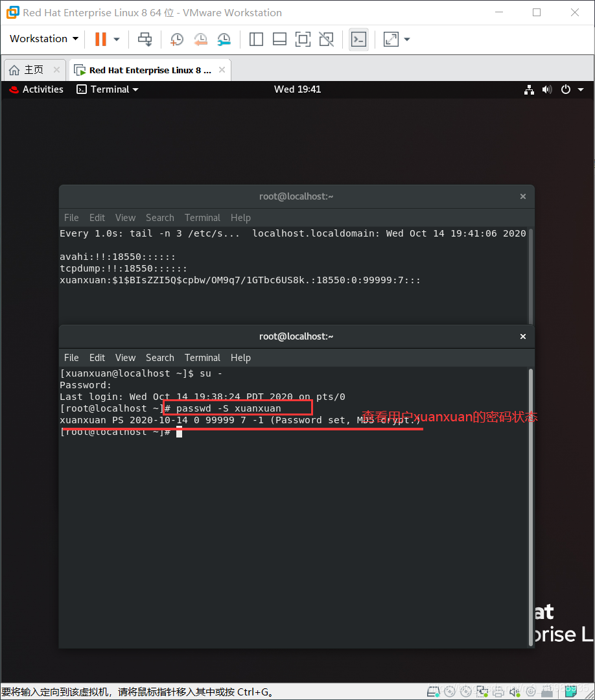Image resolution: width=595 pixels, height=700 pixels.
Task: Close the 主页 home tab
Action: (x=56, y=69)
